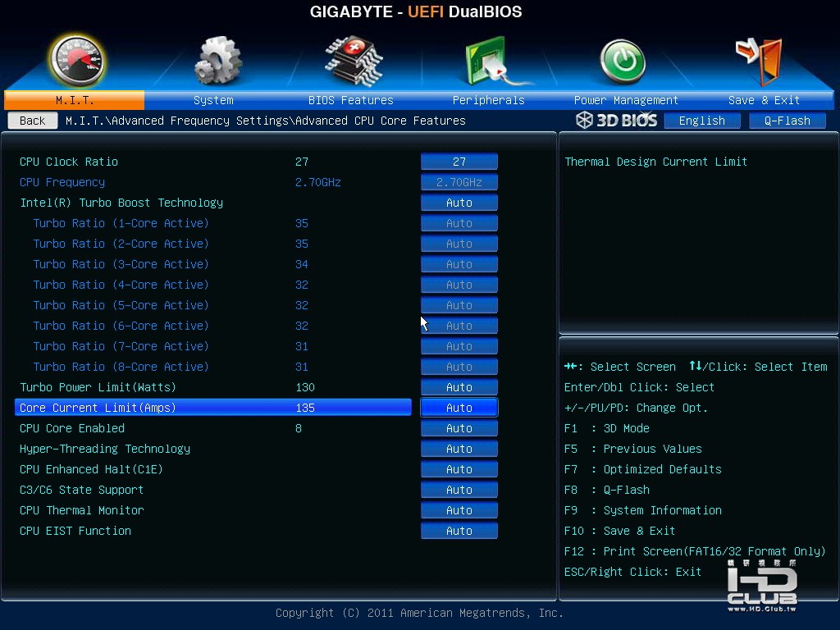The width and height of the screenshot is (840, 630).
Task: Click the 'F9 : System Information' hint
Action: click(x=643, y=510)
